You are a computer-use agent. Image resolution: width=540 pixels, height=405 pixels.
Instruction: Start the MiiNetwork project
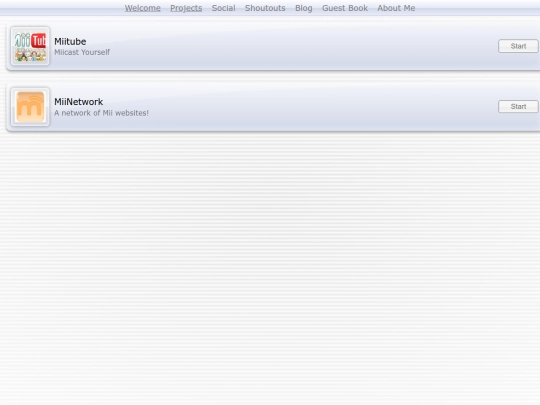click(518, 106)
